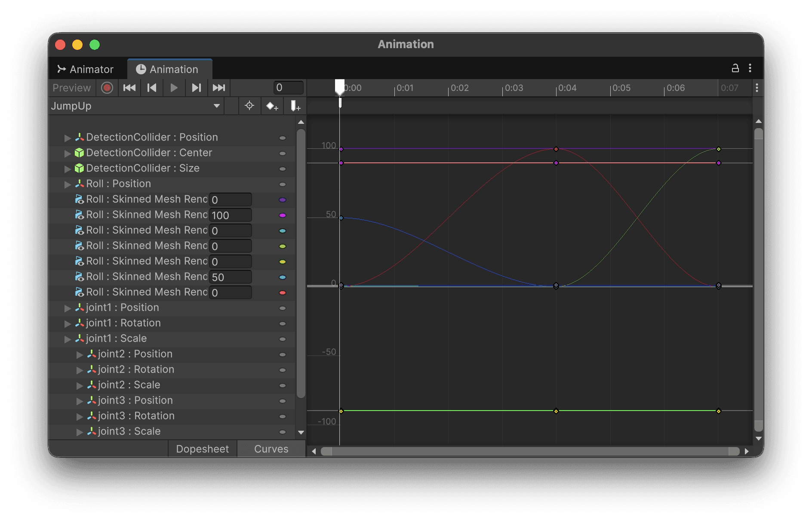Click the green curve color indicator
Screen dimensions: 812x521
(283, 246)
